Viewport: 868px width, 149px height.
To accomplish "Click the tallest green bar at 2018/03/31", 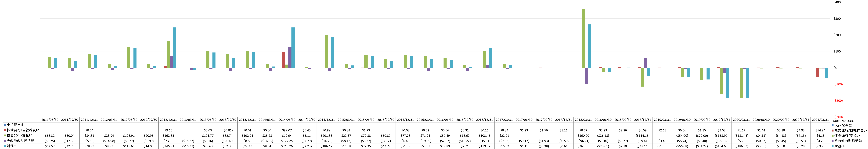I will 583,38.
